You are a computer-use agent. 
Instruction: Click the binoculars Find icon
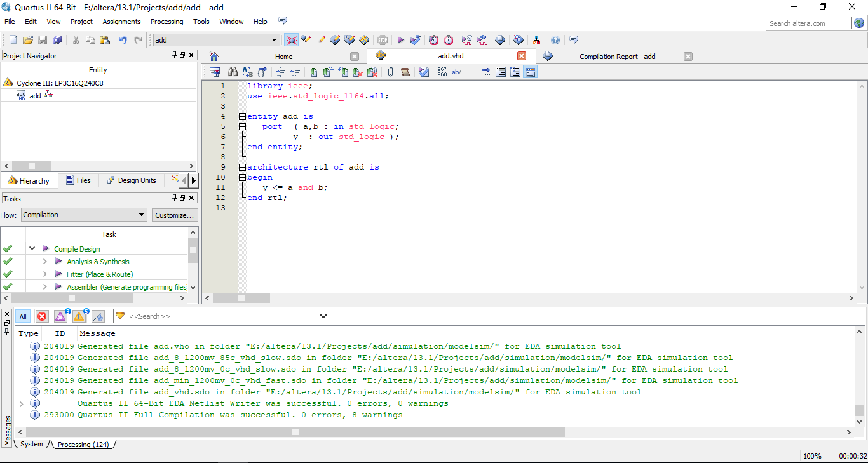[x=233, y=72]
